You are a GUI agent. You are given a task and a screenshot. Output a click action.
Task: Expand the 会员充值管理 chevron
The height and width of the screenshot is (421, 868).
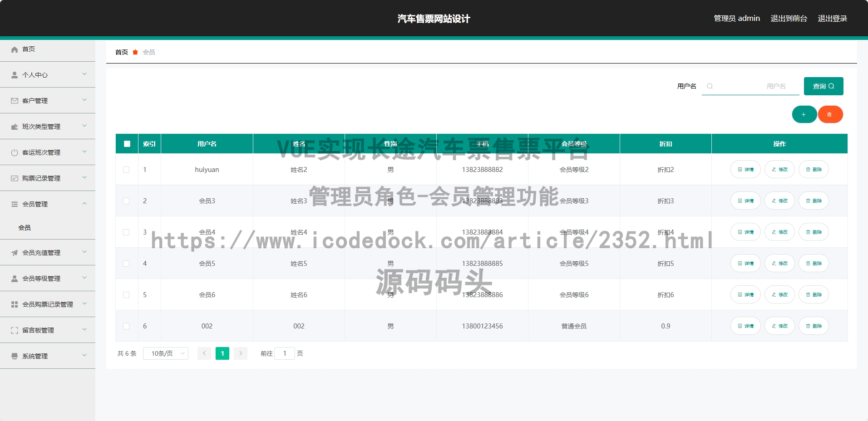click(84, 252)
